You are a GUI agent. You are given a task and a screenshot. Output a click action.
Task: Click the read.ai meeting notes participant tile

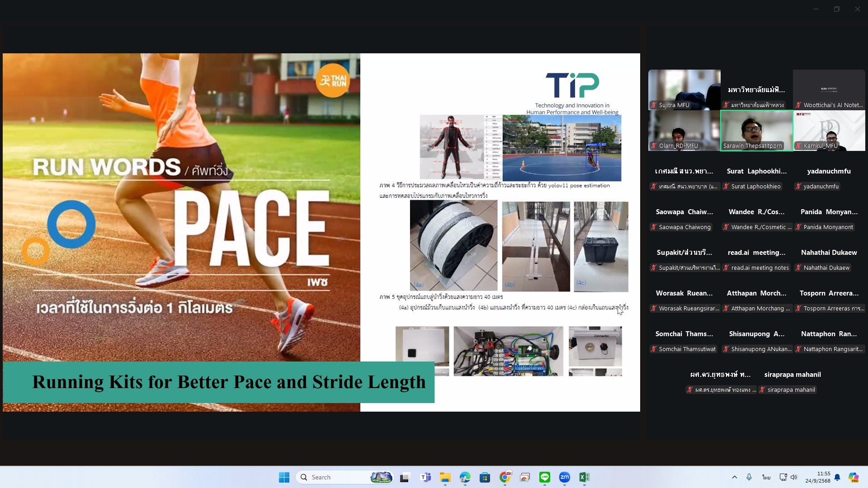(x=756, y=259)
